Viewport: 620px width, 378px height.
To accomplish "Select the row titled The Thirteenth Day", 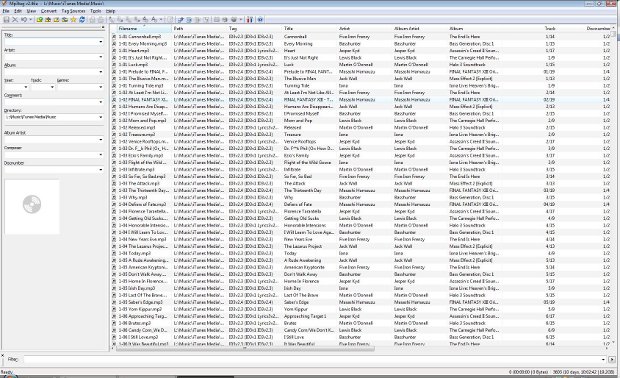I will 361,190.
